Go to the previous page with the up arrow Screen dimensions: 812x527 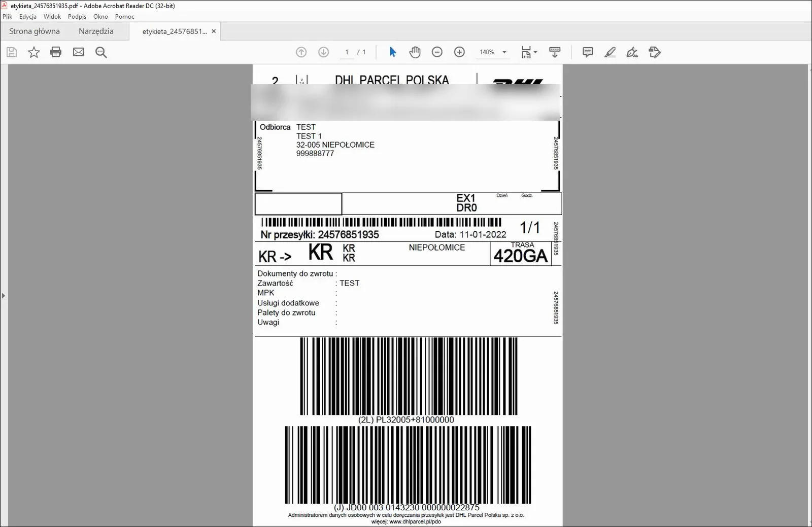[301, 52]
